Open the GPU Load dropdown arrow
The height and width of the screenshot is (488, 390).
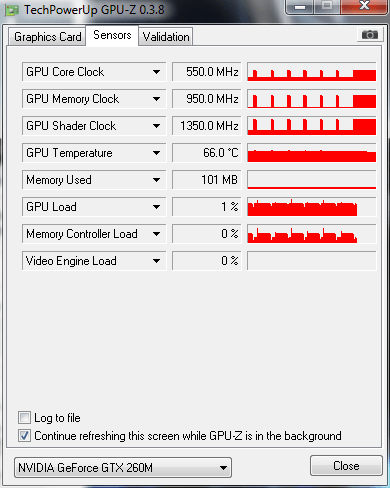pyautogui.click(x=156, y=207)
